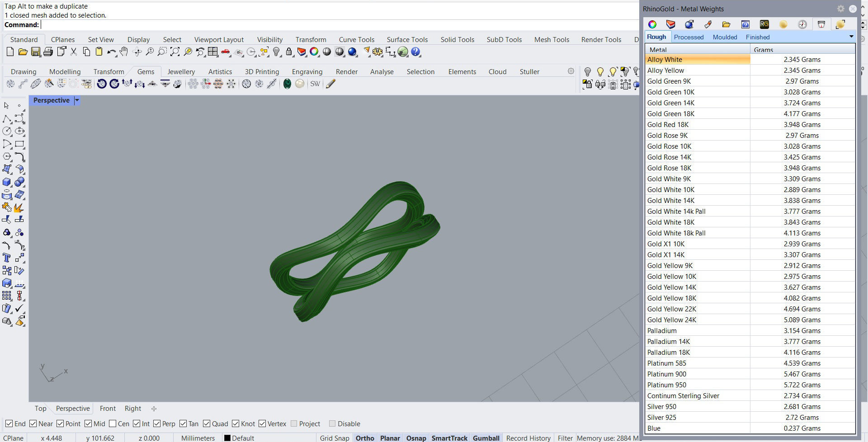868x442 pixels.
Task: Switch to the Jewellery toolbar tab
Action: coord(181,71)
